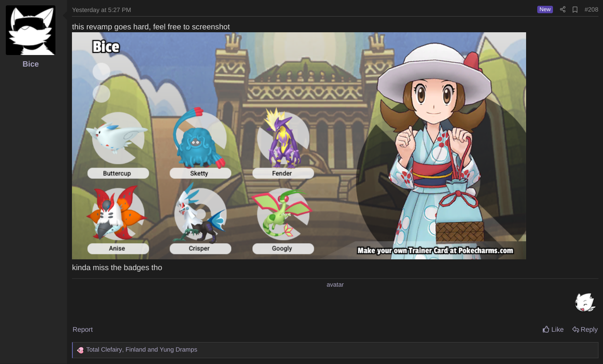603x364 pixels.
Task: Click the New post badge
Action: 545,10
